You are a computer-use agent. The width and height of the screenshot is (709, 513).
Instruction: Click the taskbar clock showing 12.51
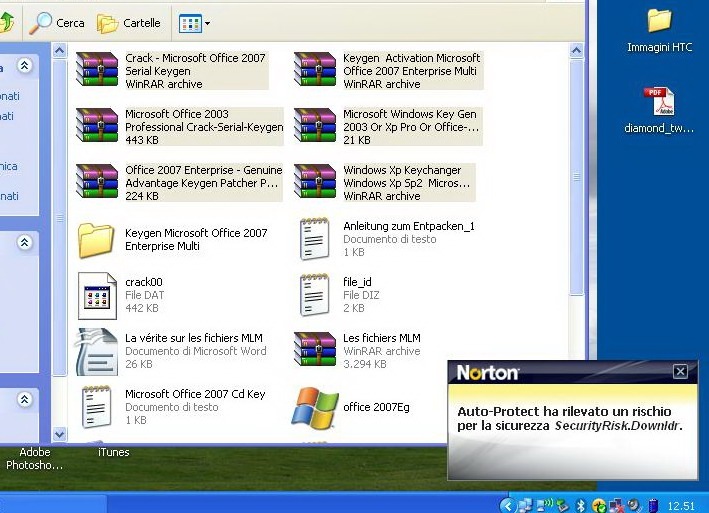coord(683,505)
